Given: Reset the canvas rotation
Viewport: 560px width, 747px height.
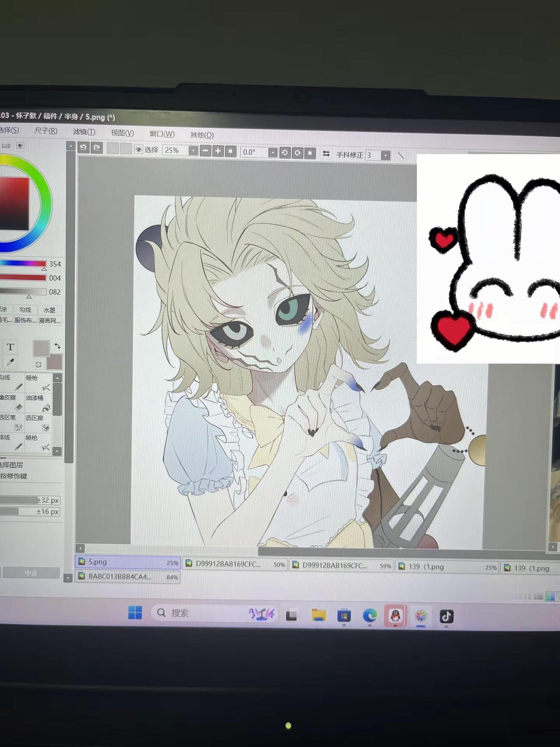Looking at the screenshot, I should click(310, 153).
